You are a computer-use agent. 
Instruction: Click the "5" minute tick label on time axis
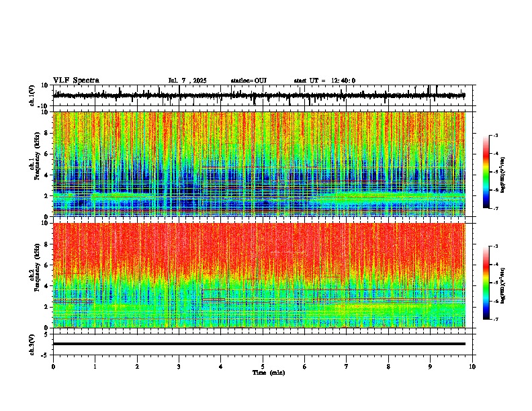263,367
